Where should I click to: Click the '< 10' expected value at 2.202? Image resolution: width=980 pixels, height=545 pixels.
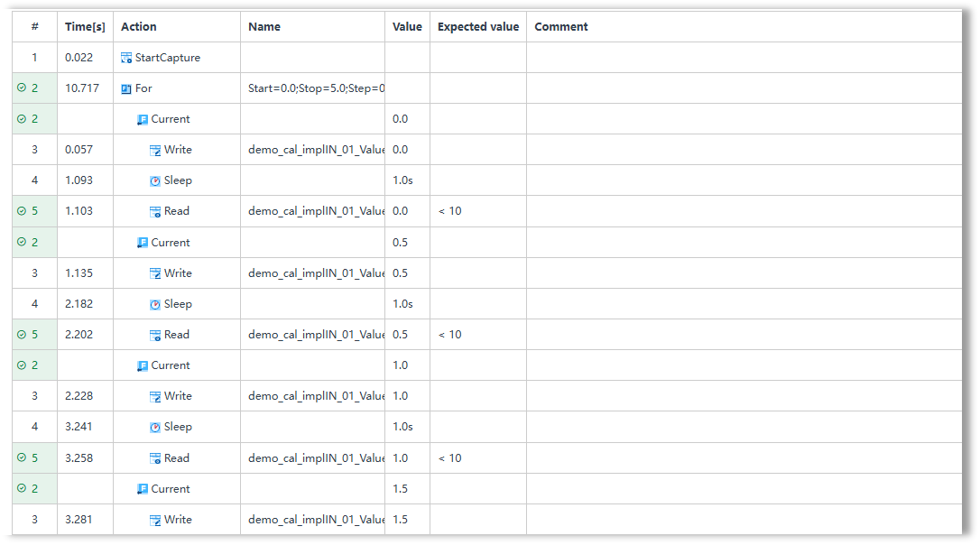(450, 335)
